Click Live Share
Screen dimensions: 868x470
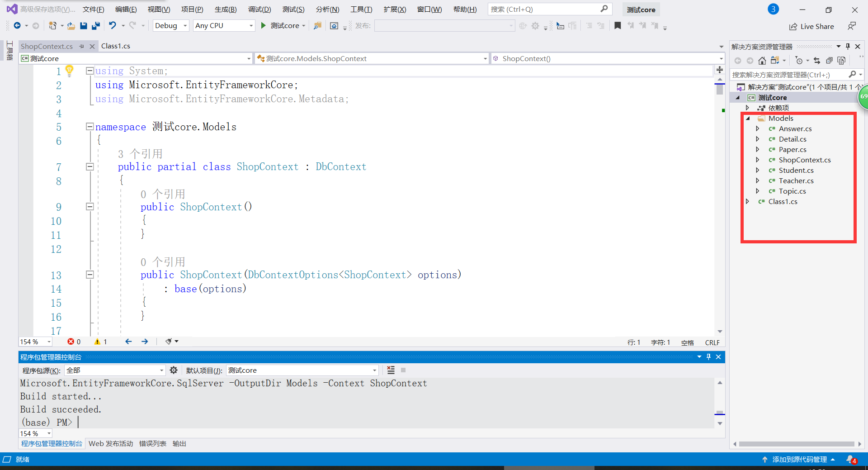[811, 26]
